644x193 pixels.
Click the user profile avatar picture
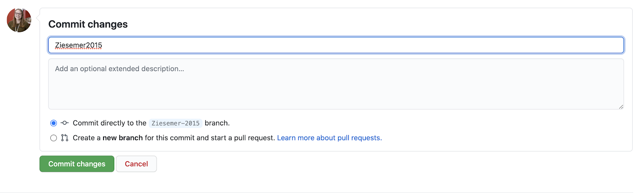click(x=19, y=20)
